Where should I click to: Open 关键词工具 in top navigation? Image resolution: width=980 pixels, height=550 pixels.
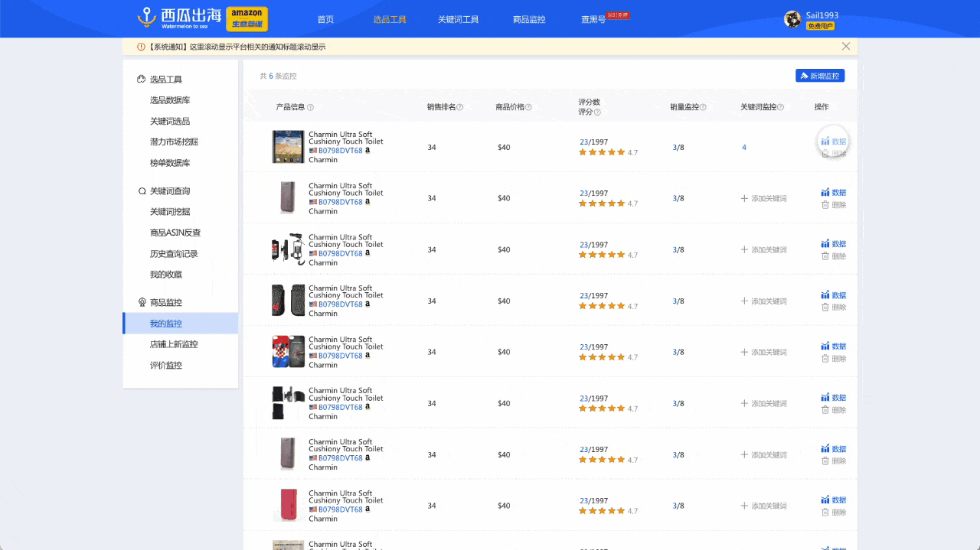[459, 20]
